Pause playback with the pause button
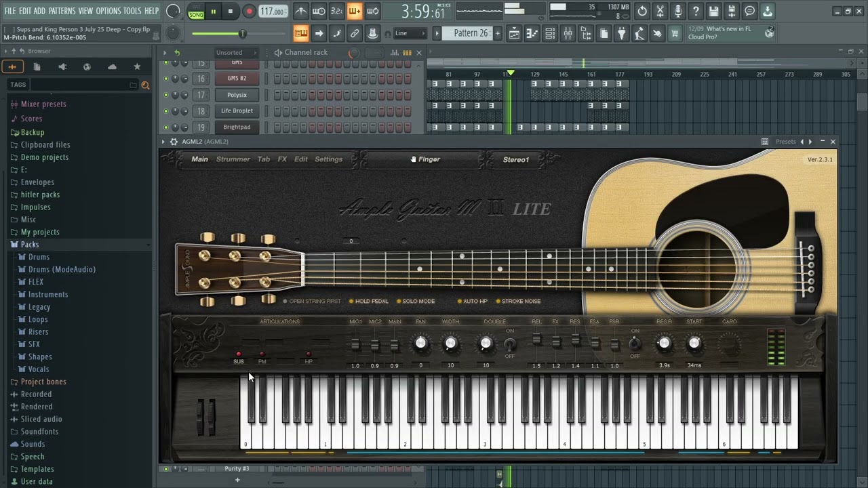868x488 pixels. (x=213, y=12)
